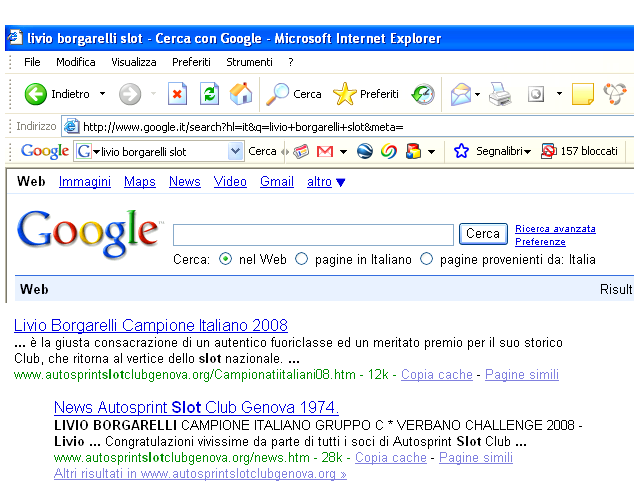This screenshot has height=500, width=634.
Task: Expand dropdown arrow next to Edit icon
Action: tap(559, 94)
